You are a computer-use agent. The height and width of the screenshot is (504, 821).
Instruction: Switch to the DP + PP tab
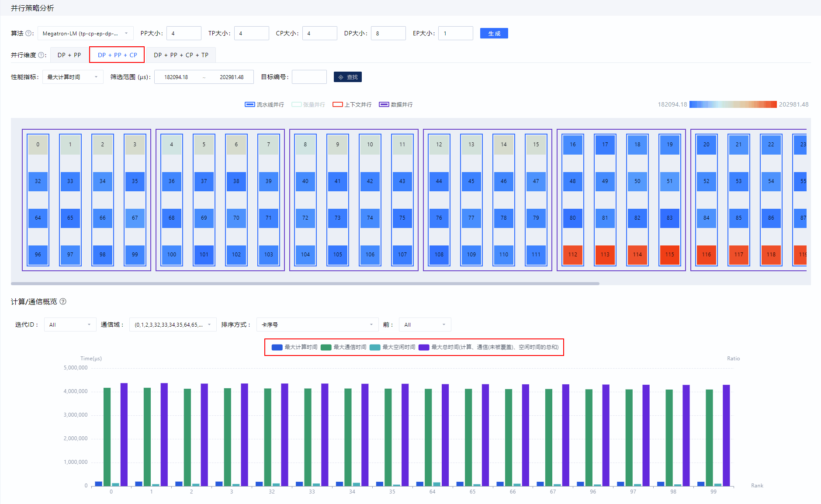[x=69, y=55]
